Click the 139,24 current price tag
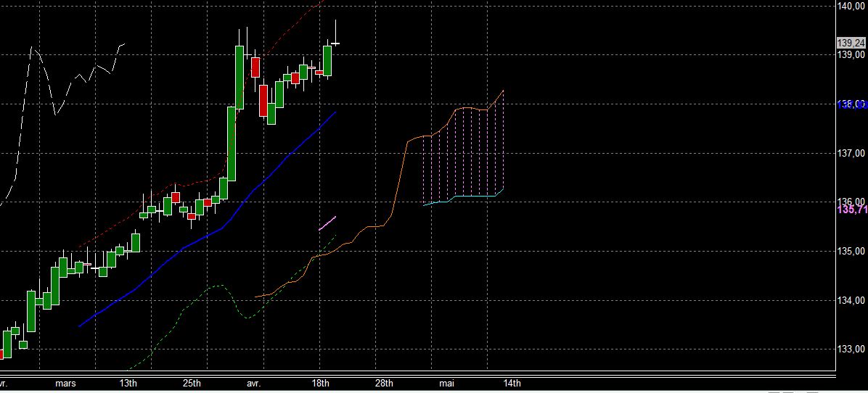The height and width of the screenshot is (393, 868). (851, 43)
